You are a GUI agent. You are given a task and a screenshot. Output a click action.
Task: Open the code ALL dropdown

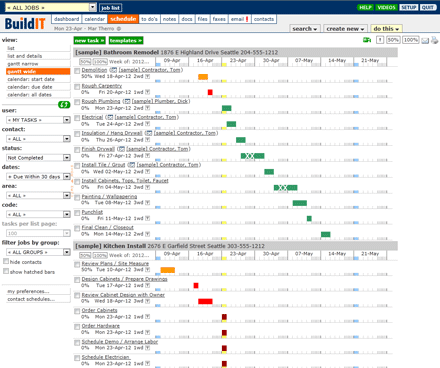pos(38,214)
